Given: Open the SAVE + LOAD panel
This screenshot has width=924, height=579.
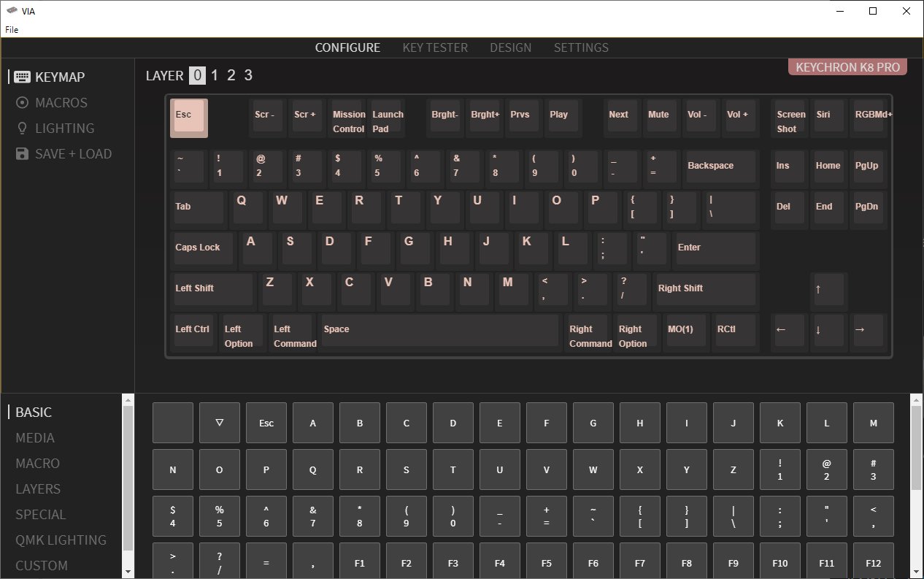Looking at the screenshot, I should (73, 153).
